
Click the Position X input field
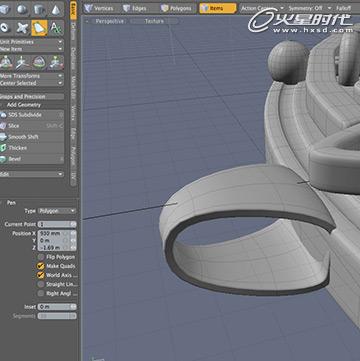pyautogui.click(x=57, y=233)
